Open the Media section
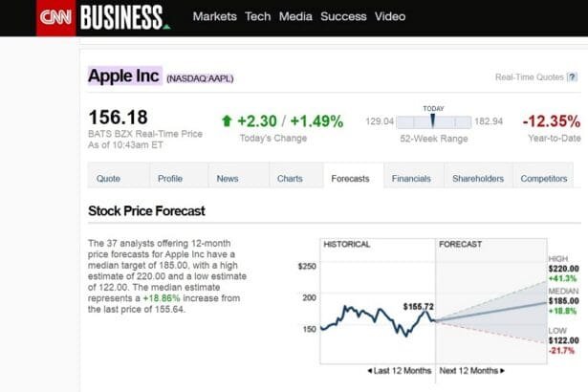This screenshot has height=392, width=588. (x=295, y=17)
